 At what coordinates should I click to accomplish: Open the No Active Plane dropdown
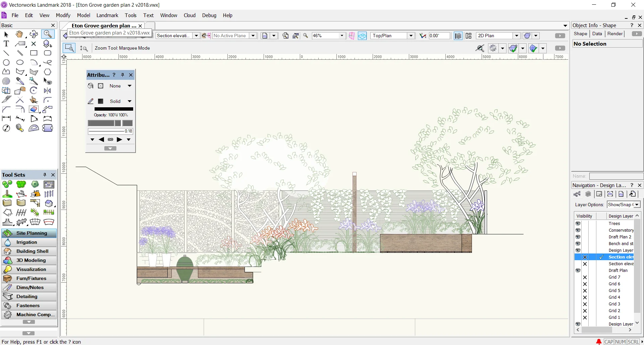coord(253,36)
